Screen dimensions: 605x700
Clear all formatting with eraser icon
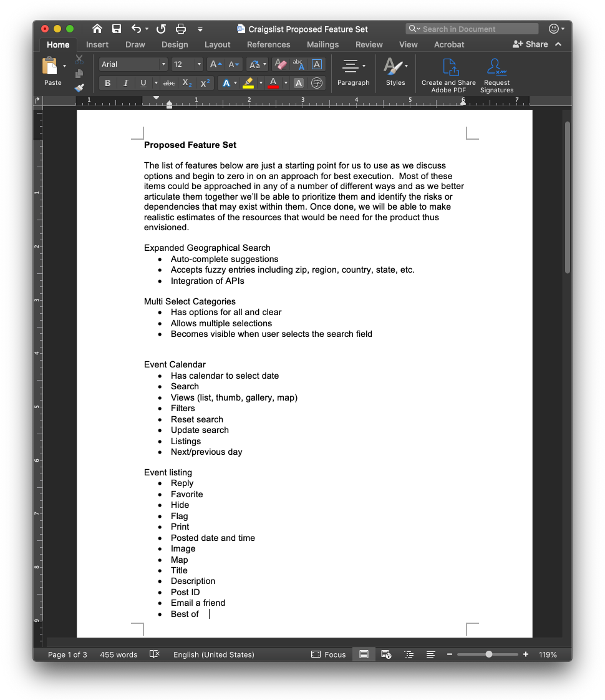280,64
